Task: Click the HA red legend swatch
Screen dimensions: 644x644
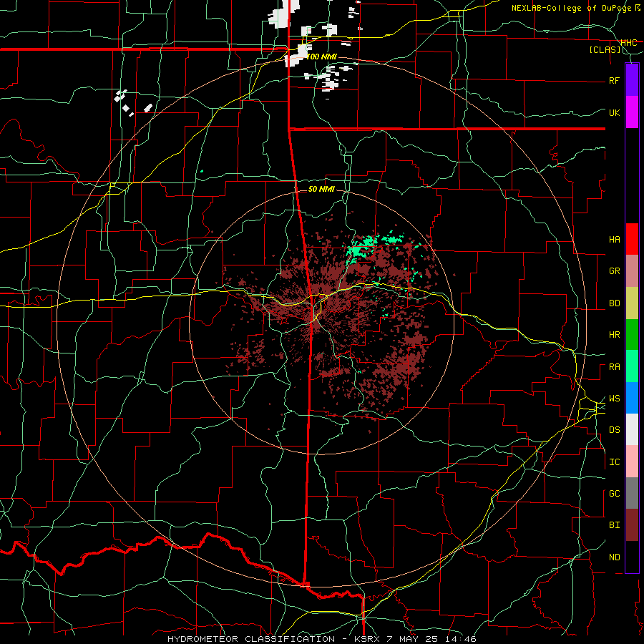Action: pyautogui.click(x=632, y=238)
